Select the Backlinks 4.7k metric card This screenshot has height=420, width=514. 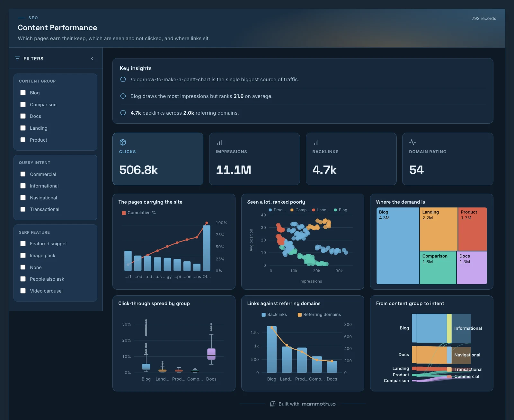pyautogui.click(x=351, y=159)
